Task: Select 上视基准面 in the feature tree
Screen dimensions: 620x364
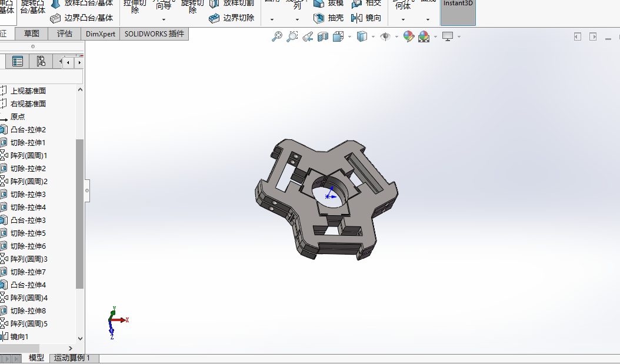Action: [x=28, y=91]
